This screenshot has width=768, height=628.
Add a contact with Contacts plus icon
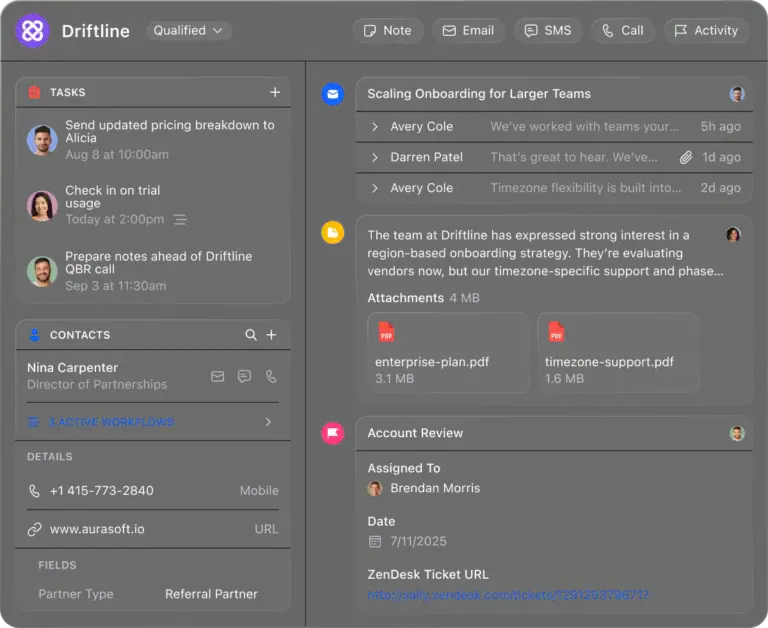click(x=271, y=335)
